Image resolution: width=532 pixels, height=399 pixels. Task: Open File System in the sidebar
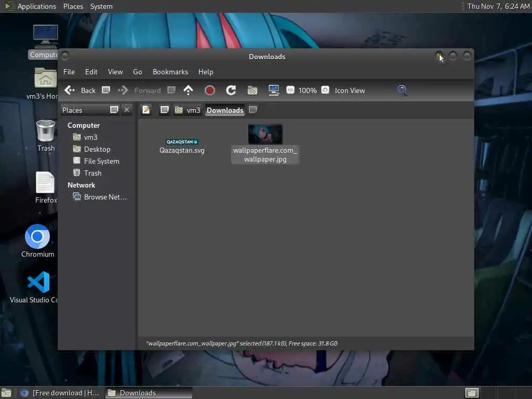coord(96,161)
